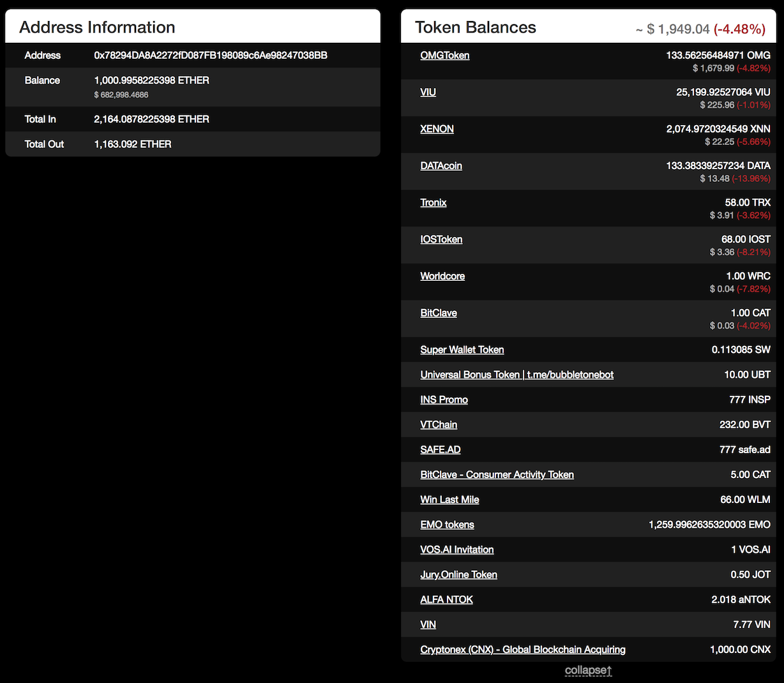Click the EMO tokens link

(447, 525)
